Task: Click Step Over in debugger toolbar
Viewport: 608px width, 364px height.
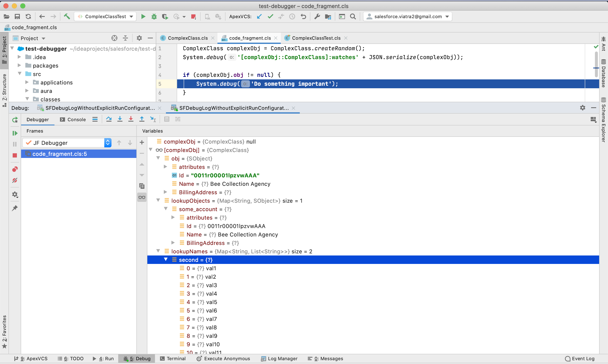Action: click(x=109, y=119)
